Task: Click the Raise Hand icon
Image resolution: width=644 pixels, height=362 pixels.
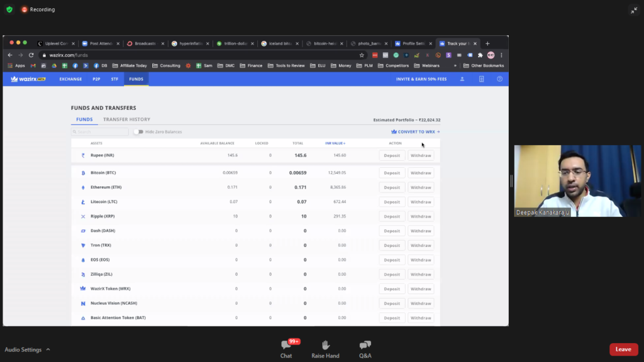Action: [325, 345]
